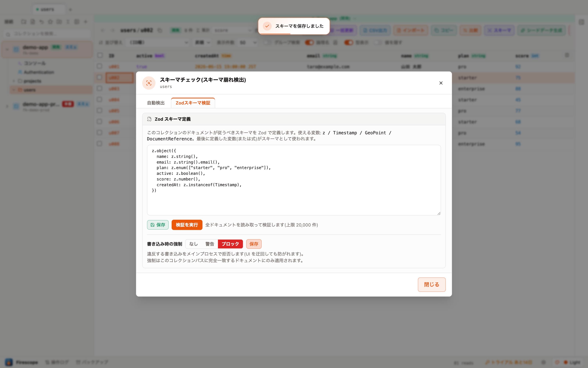Viewport: 588px width, 368px height.
Task: Check the select-all checkbox in table header
Action: 100,55
